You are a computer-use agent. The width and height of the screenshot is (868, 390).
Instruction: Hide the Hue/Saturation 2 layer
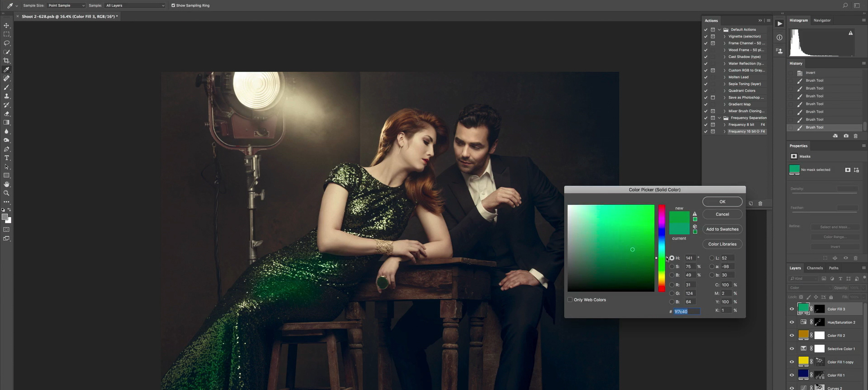tap(792, 322)
